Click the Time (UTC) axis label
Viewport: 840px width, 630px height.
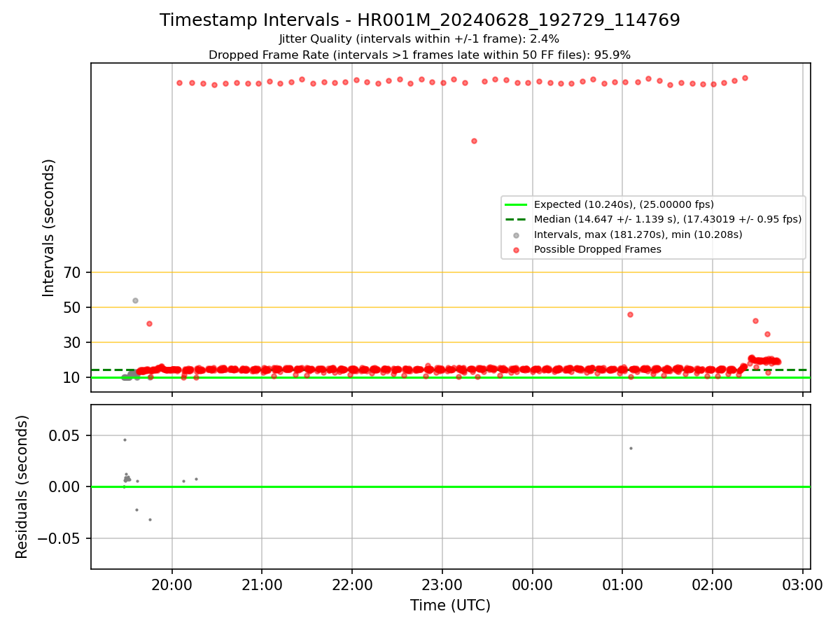450,605
